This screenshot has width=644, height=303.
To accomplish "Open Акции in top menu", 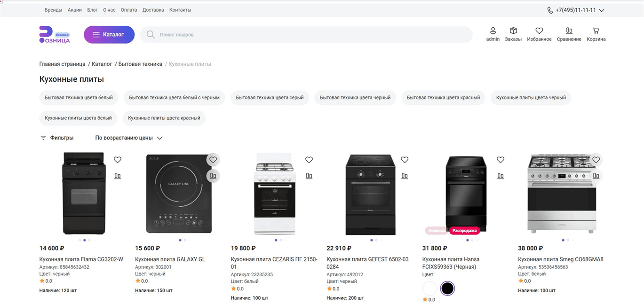I will 74,10.
